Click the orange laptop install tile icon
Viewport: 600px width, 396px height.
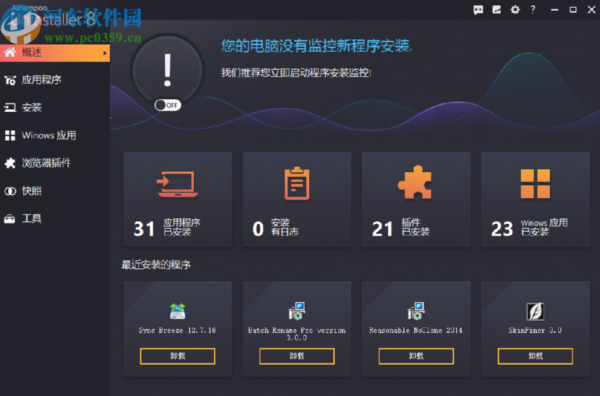coord(178,184)
